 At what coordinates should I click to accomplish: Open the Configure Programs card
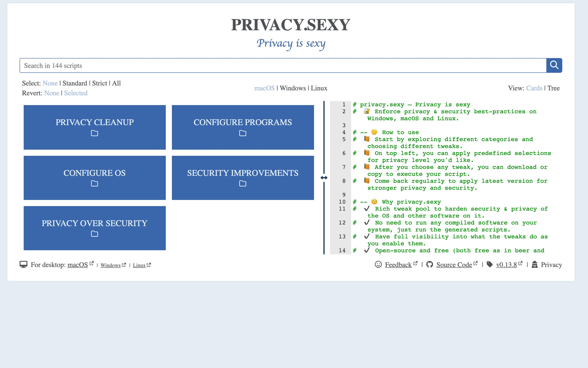click(243, 127)
